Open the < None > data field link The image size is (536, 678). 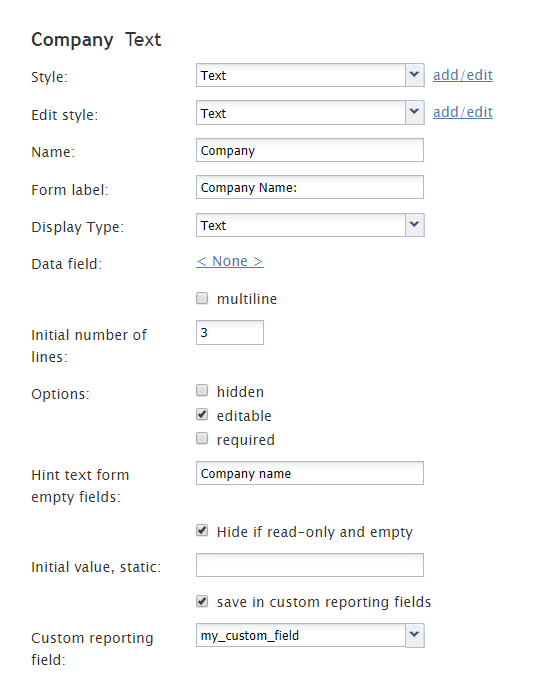pos(230,261)
